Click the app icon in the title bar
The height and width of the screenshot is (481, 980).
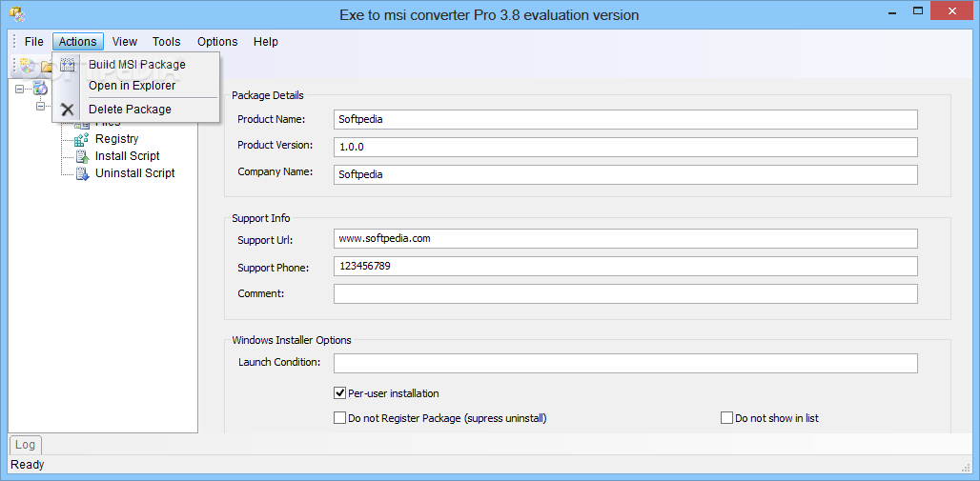coord(17,13)
